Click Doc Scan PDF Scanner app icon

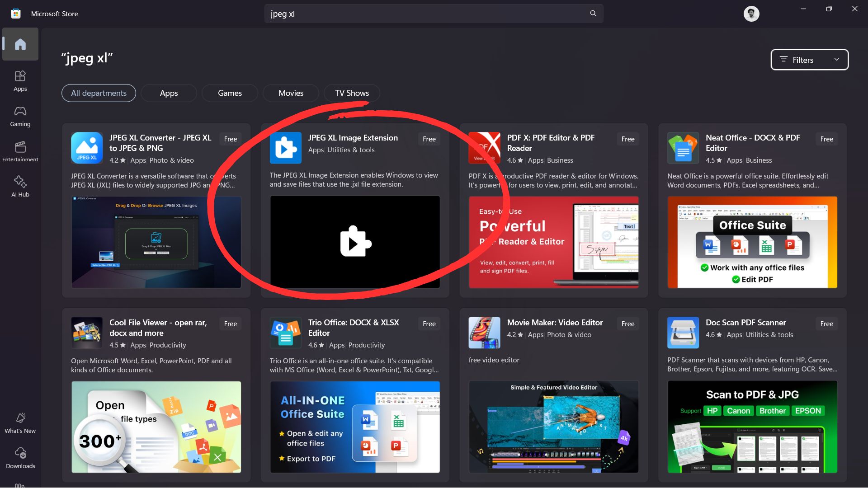point(683,333)
